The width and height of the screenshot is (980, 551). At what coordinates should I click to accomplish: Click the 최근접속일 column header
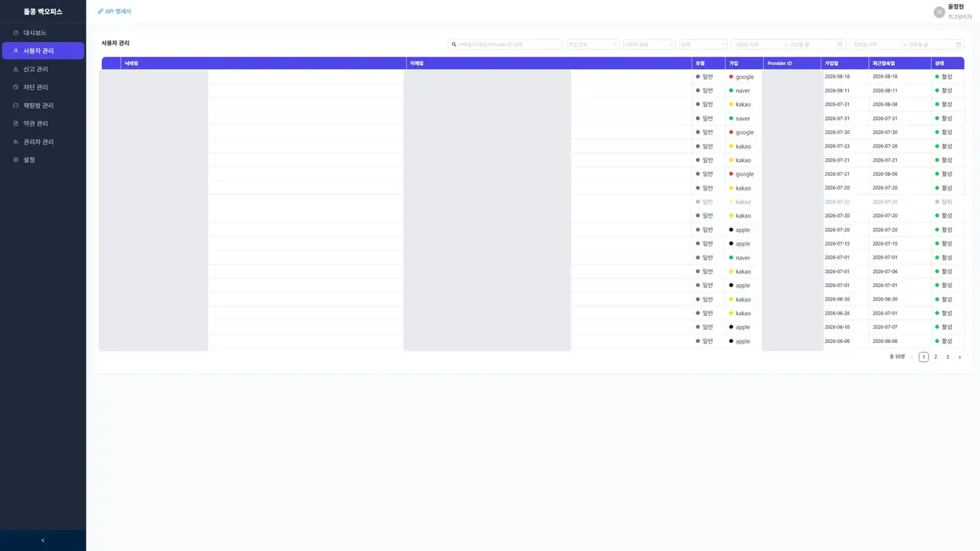coord(900,63)
